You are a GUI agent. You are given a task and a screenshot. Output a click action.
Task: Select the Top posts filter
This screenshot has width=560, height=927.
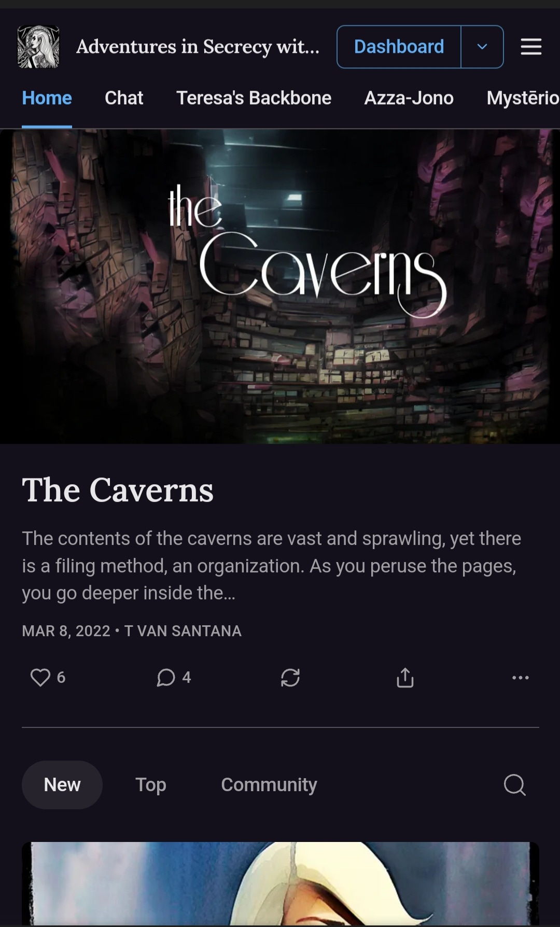tap(151, 784)
